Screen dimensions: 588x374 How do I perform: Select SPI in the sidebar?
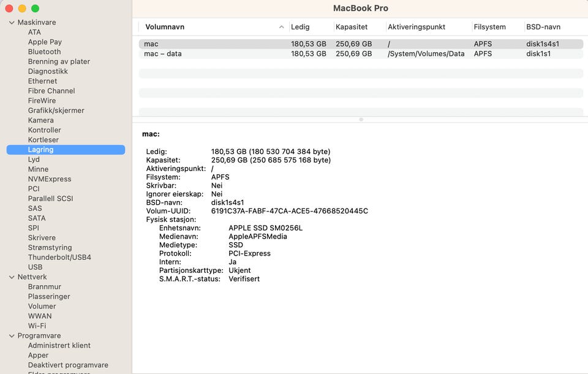[x=33, y=228]
